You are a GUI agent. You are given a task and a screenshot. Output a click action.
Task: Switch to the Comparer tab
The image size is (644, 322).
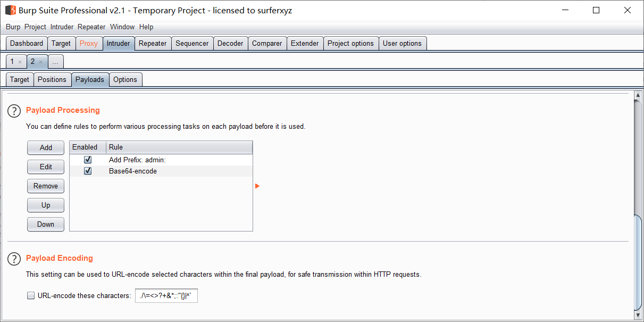pyautogui.click(x=267, y=44)
